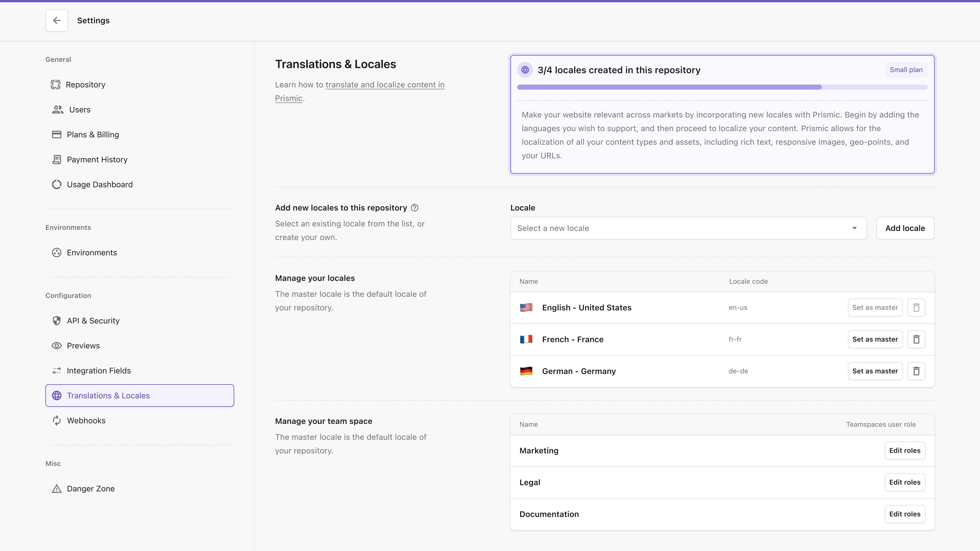Click the Danger Zone warning icon
The width and height of the screenshot is (980, 551).
57,489
